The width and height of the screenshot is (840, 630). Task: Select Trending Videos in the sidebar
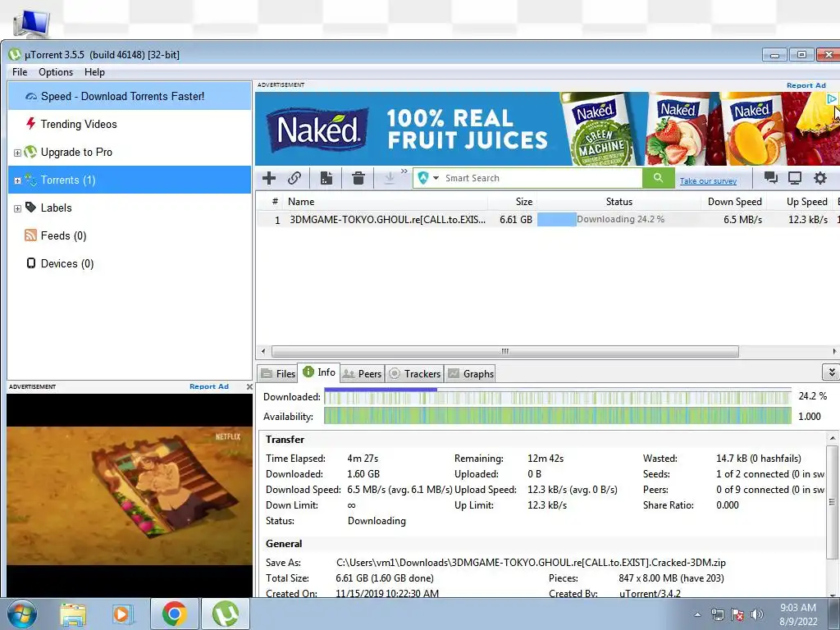coord(129,125)
